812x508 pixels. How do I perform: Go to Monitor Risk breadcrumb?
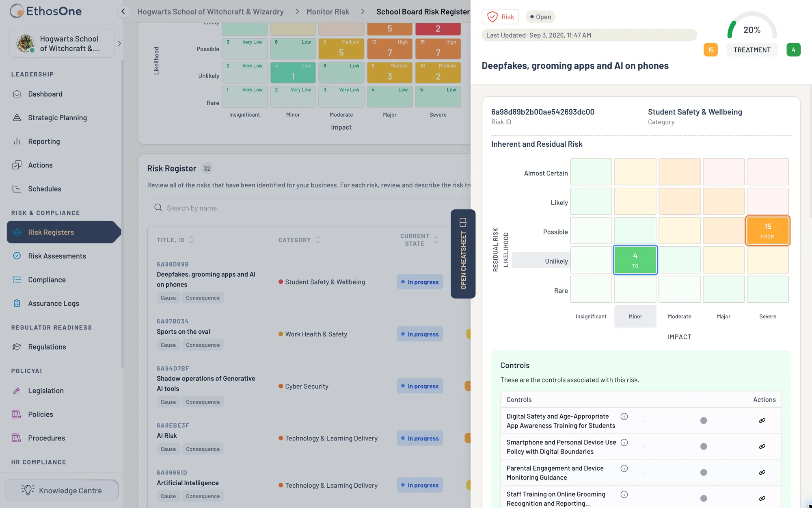pyautogui.click(x=328, y=11)
